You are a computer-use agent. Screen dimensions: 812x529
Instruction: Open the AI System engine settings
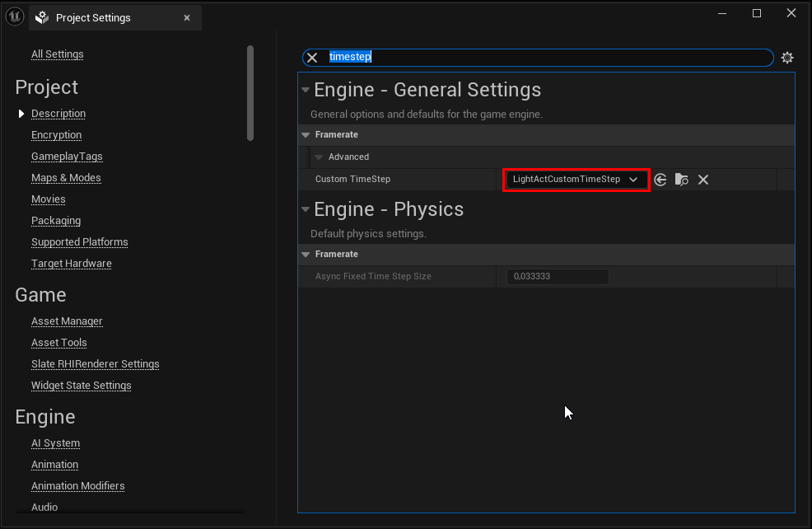coord(55,443)
